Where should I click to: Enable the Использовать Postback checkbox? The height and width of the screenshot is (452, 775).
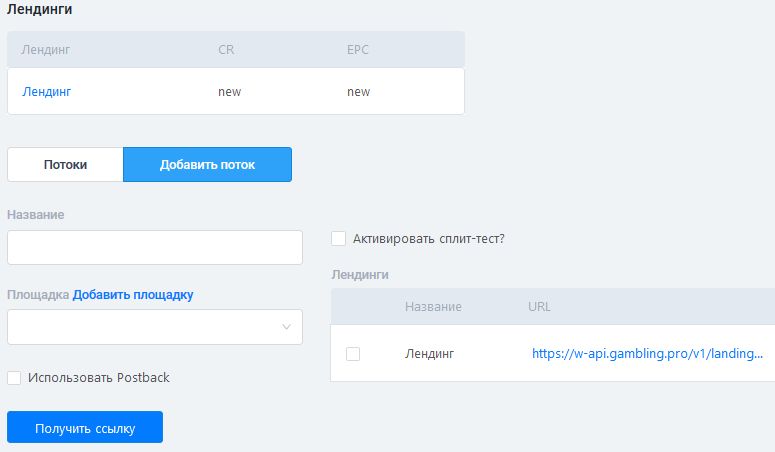point(14,378)
